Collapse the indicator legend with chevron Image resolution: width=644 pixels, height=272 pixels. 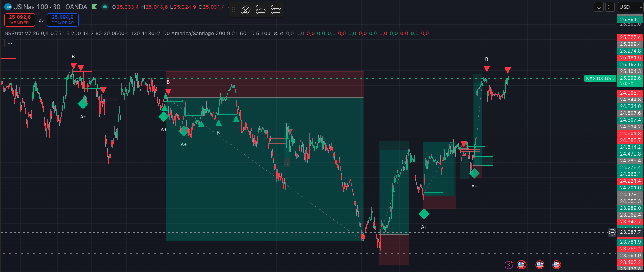[10, 43]
